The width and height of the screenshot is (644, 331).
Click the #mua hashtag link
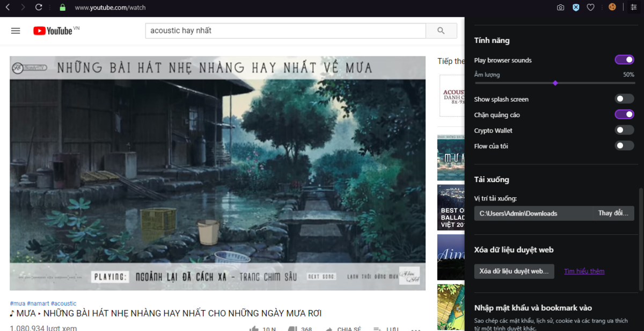tap(17, 304)
